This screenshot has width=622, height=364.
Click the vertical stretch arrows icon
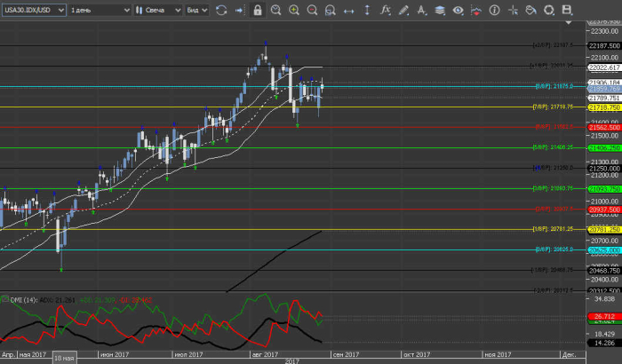(367, 11)
